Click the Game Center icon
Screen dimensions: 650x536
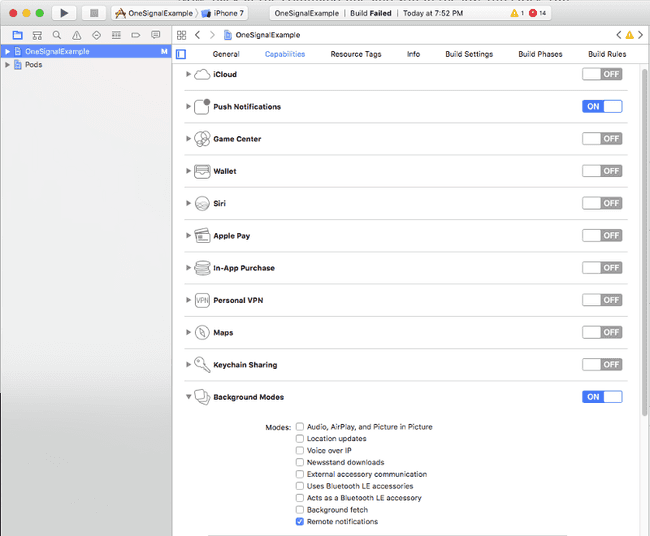(x=202, y=139)
